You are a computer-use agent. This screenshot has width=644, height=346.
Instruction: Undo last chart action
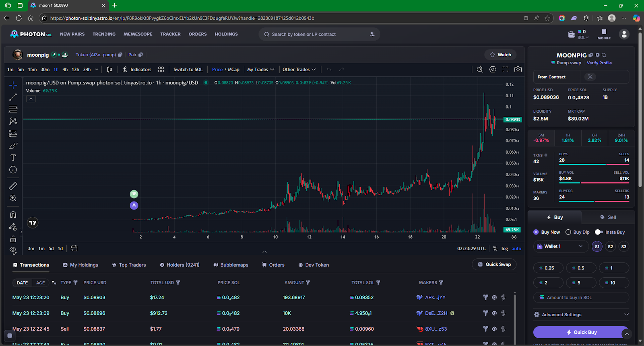point(329,70)
